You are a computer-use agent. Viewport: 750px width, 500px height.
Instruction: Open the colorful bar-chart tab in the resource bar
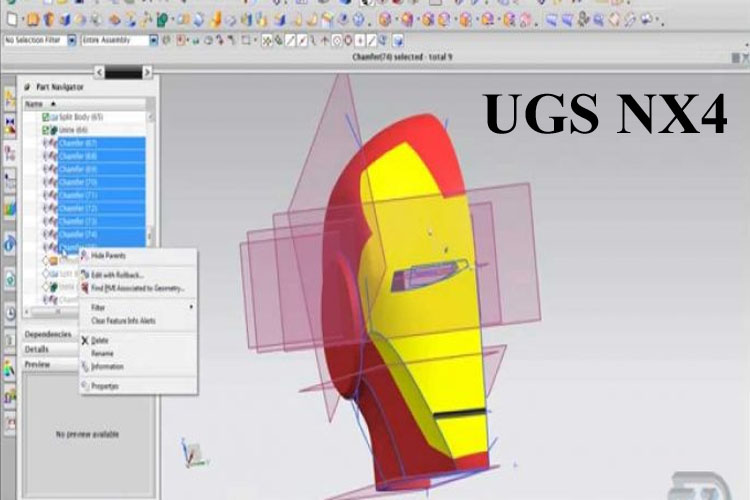click(x=10, y=209)
